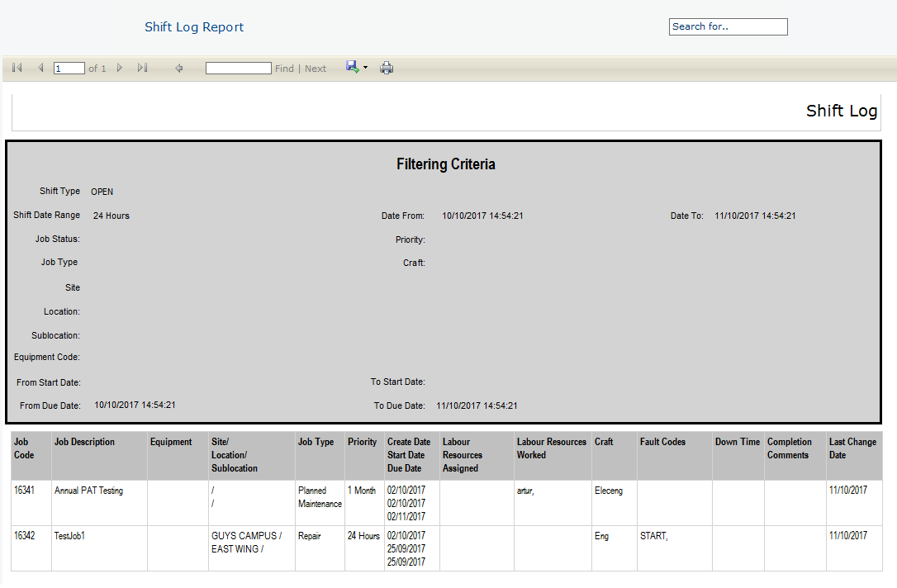Click the Shift Log Report title
This screenshot has width=897, height=588.
[194, 27]
